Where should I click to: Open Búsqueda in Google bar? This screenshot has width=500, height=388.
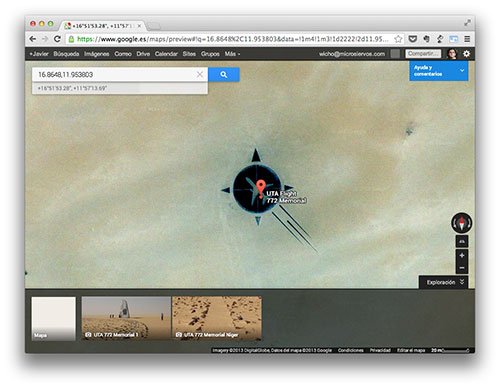tap(66, 54)
